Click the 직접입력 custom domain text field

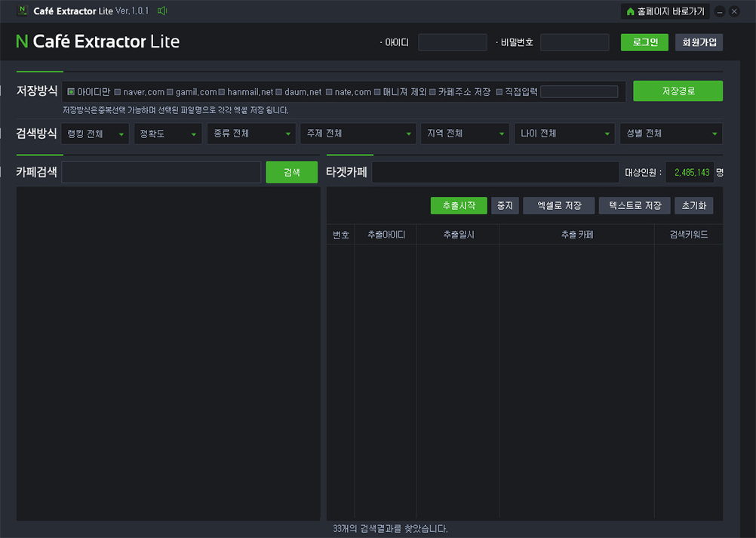(x=579, y=91)
